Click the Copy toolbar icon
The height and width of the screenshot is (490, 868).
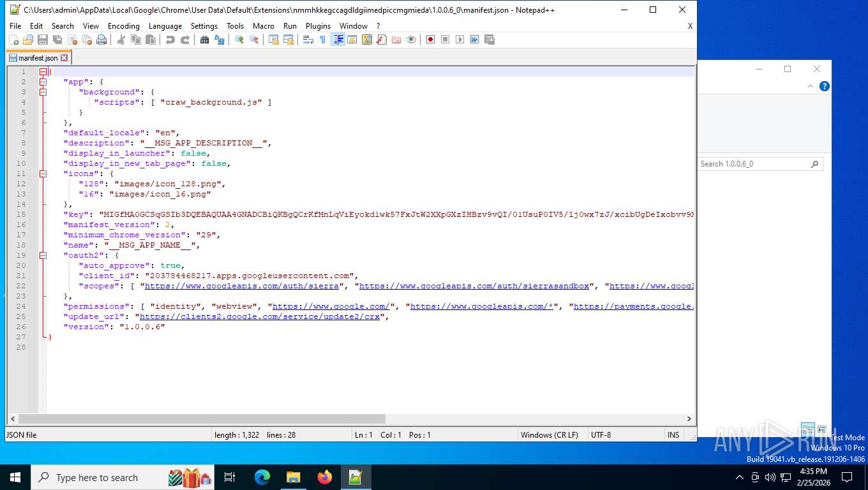(135, 40)
